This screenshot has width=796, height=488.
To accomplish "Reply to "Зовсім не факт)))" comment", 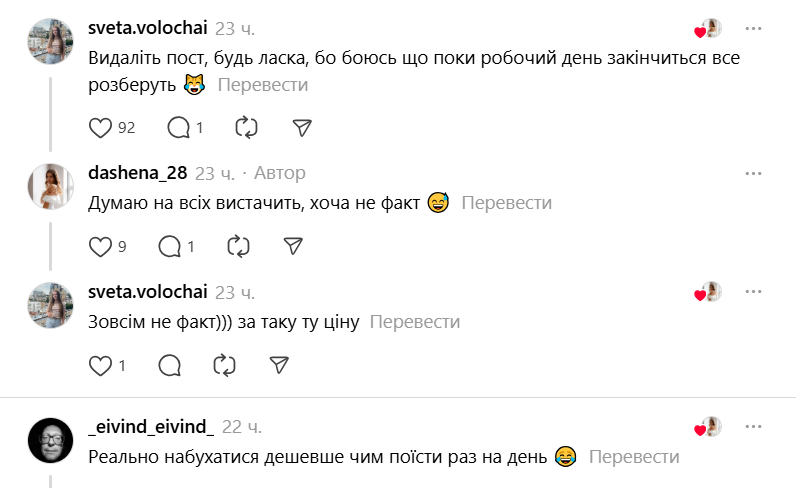I will pos(170,365).
